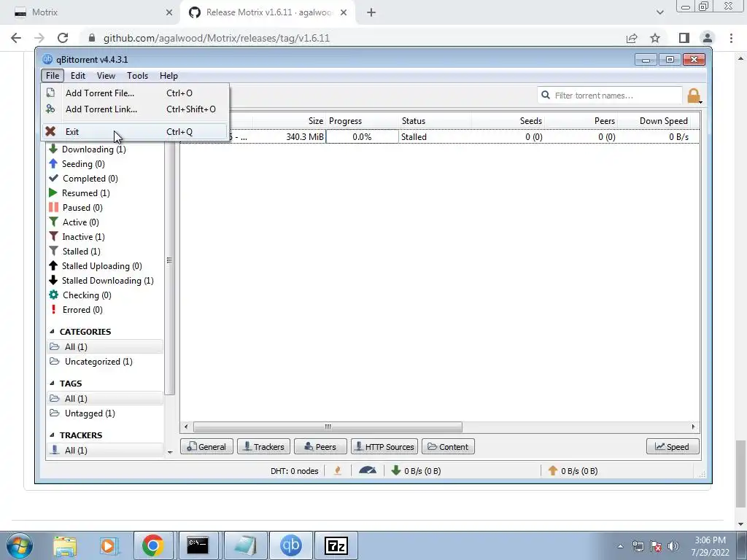Open the View menu
The image size is (747, 560).
point(106,76)
